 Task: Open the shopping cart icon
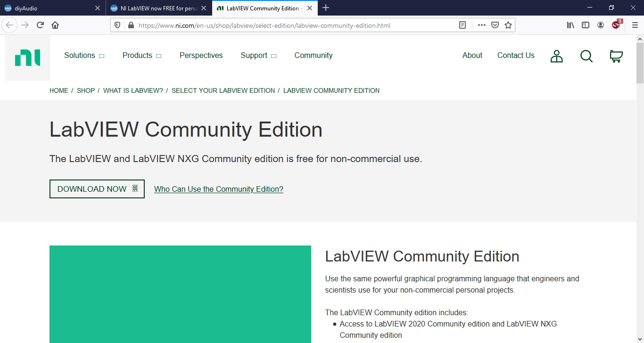click(x=616, y=57)
